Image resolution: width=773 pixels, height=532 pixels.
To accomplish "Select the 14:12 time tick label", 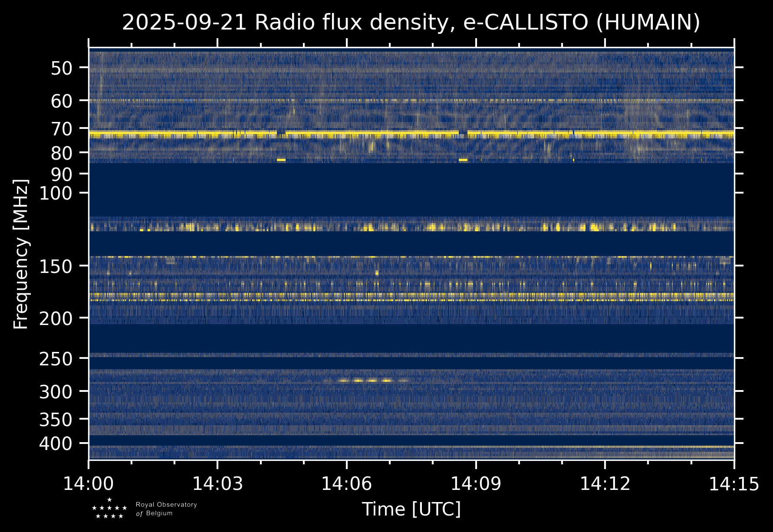I will 605,484.
